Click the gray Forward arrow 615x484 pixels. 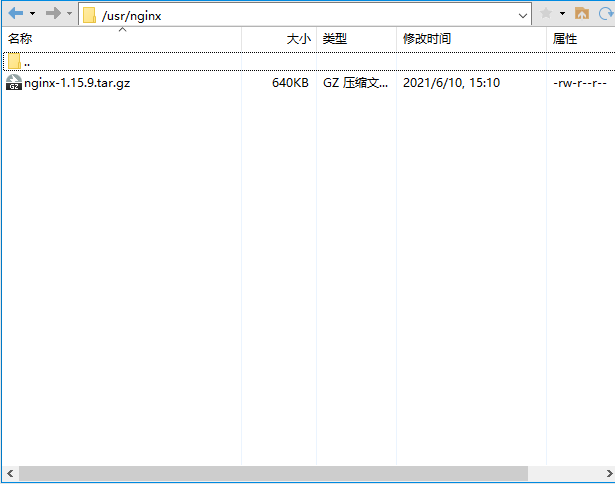point(53,13)
